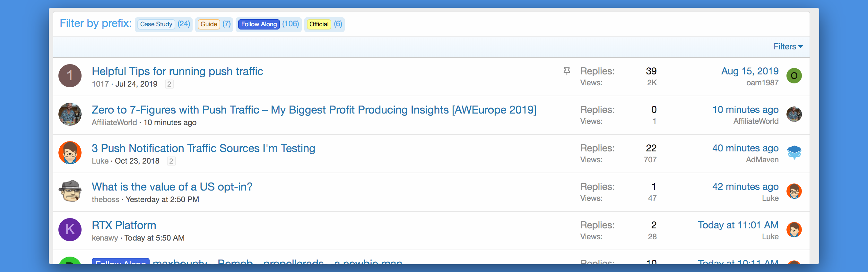Click the sticky pin icon on Helpful Tips thread

tap(567, 71)
